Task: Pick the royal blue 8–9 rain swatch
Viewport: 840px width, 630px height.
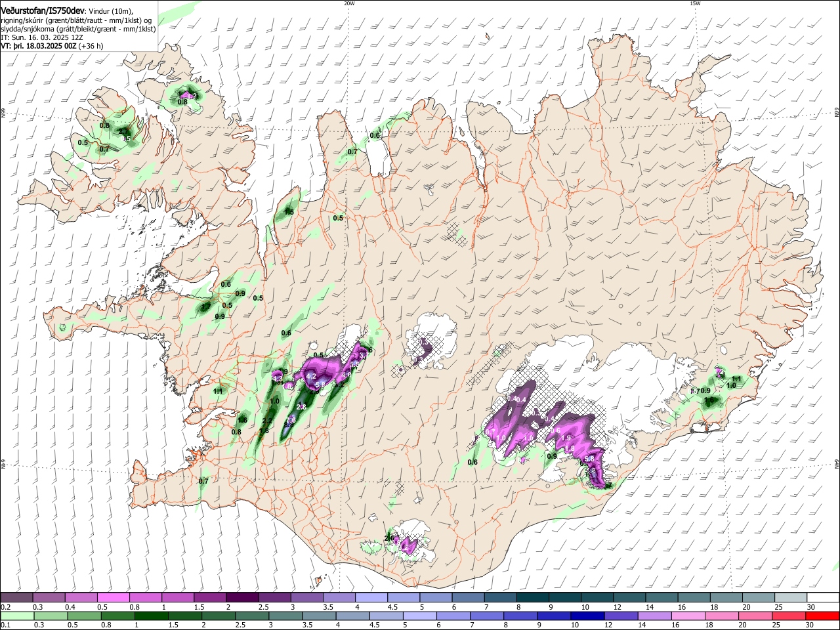Action: [x=520, y=616]
